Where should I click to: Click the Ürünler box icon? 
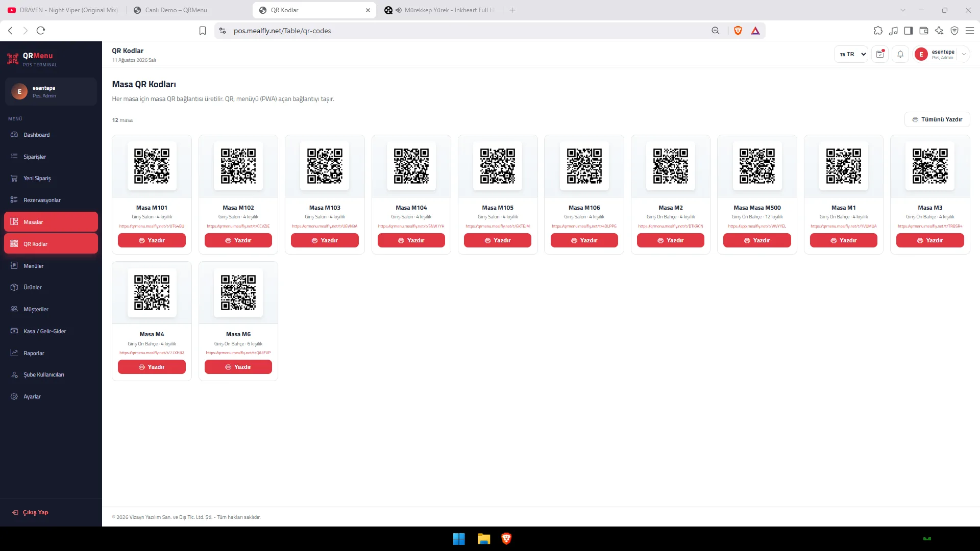(14, 287)
